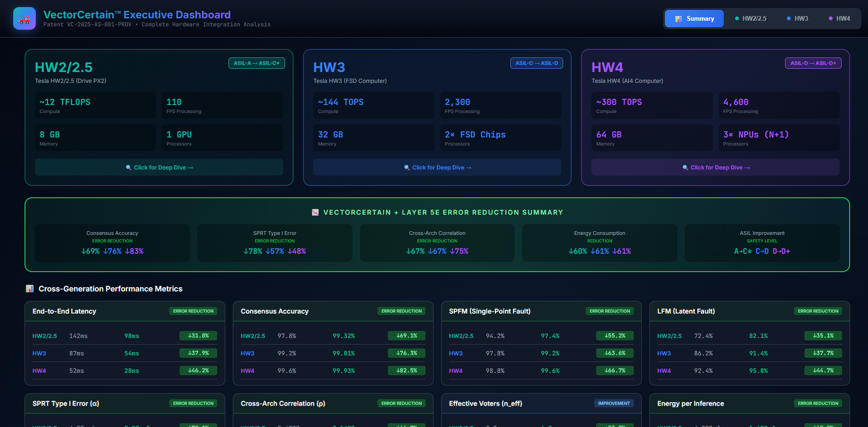This screenshot has width=868, height=427.
Task: Click the ↓46.2% badge in End-to-End Latency
Action: (x=198, y=371)
